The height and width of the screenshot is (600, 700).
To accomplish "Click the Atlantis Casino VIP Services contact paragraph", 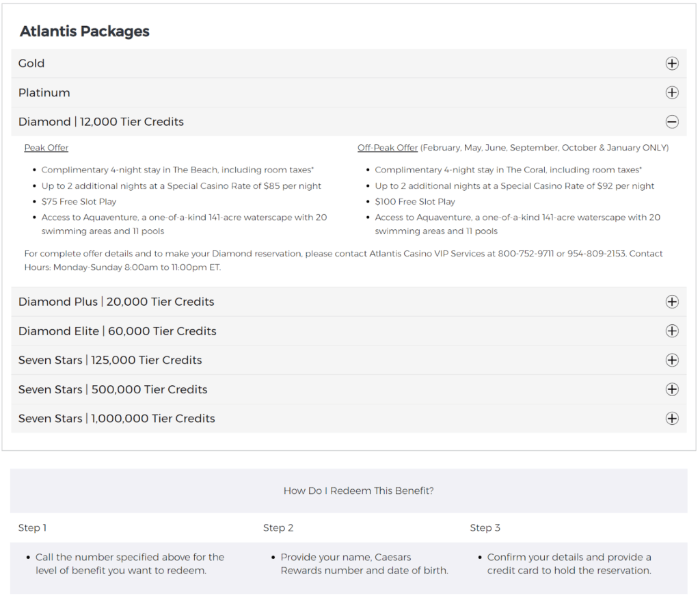I will click(x=343, y=261).
